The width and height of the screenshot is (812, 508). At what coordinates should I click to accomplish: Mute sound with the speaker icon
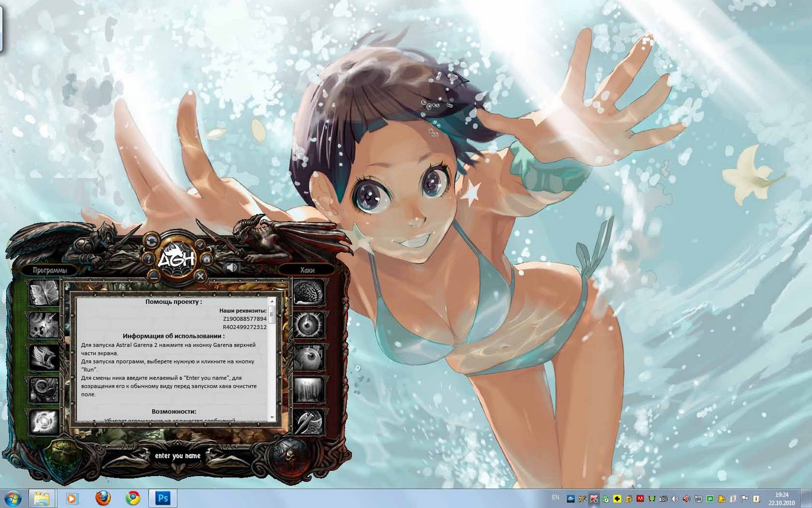pos(231,267)
